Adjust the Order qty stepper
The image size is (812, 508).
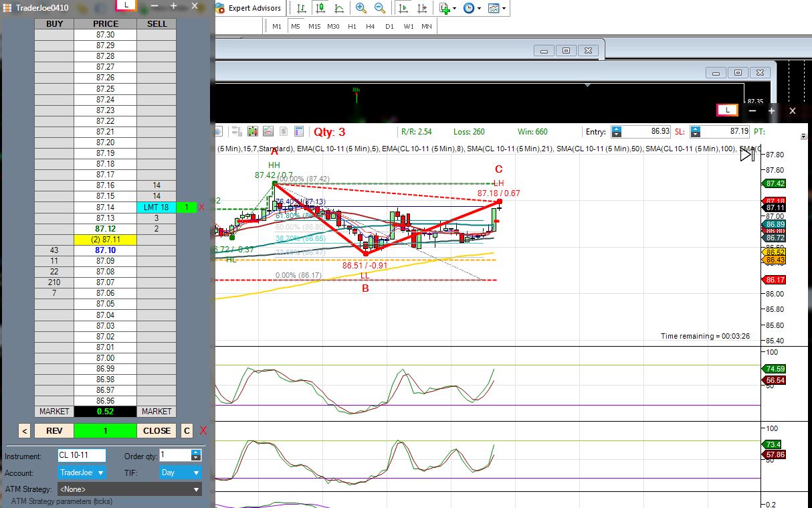click(195, 455)
